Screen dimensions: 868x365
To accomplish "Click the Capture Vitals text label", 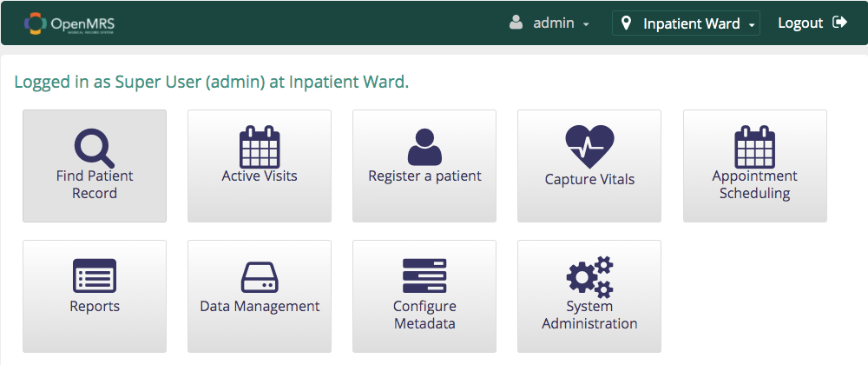I will (x=589, y=179).
